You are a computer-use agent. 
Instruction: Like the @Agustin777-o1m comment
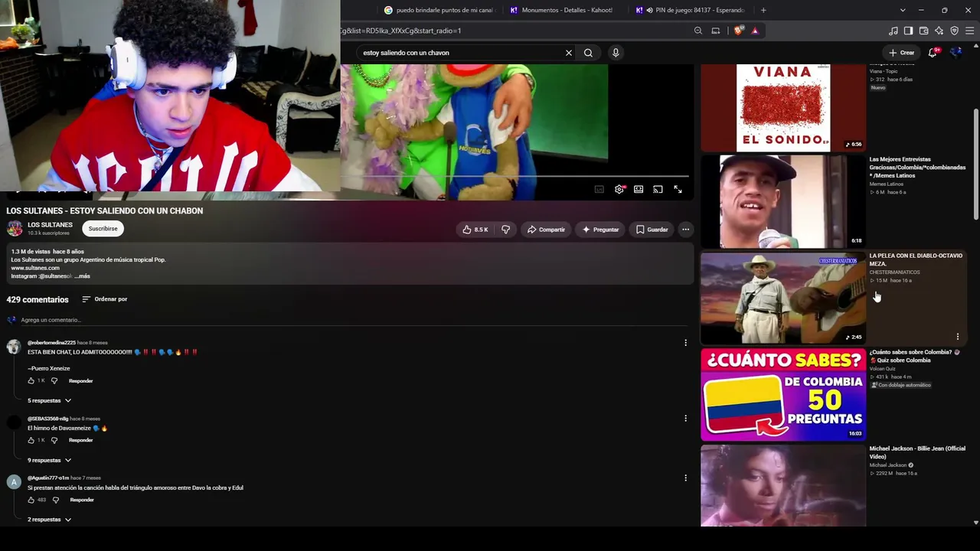(31, 500)
